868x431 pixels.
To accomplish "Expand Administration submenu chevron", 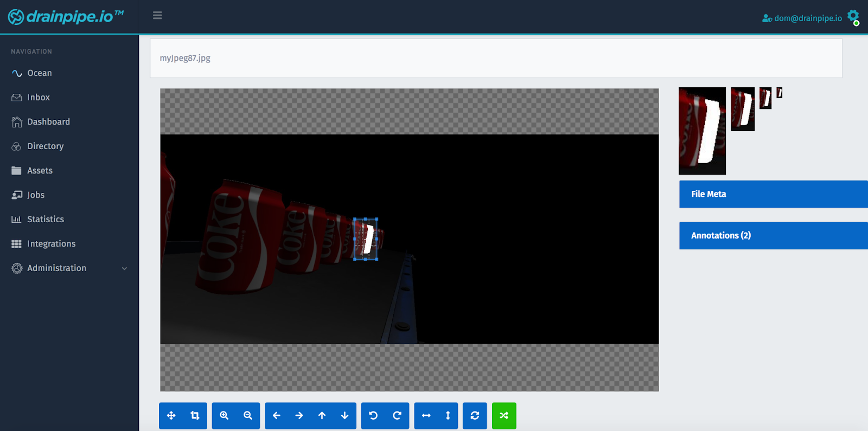I will [124, 268].
